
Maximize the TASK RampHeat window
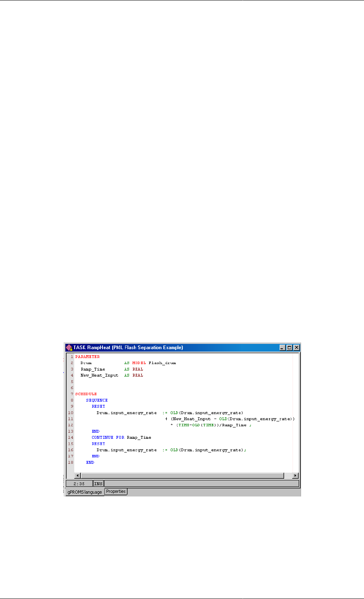point(289,348)
